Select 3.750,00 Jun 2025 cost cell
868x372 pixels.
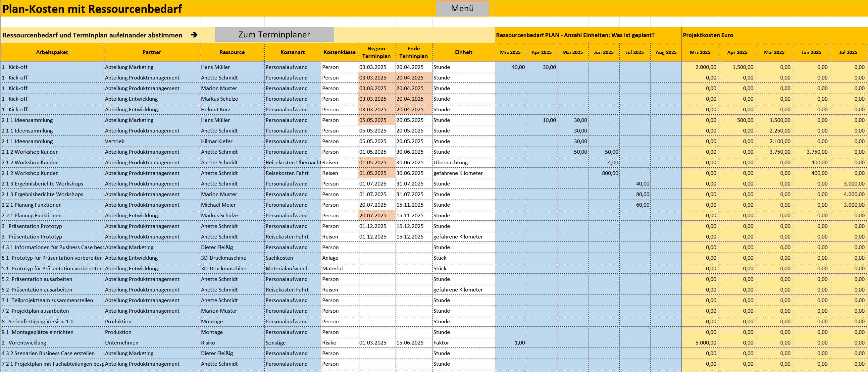(811, 152)
